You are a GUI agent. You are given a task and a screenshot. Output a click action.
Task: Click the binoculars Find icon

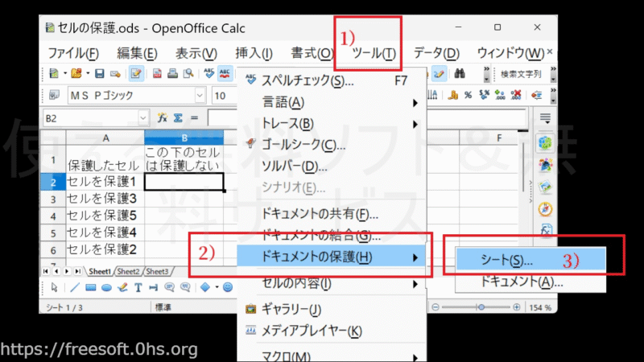(460, 74)
